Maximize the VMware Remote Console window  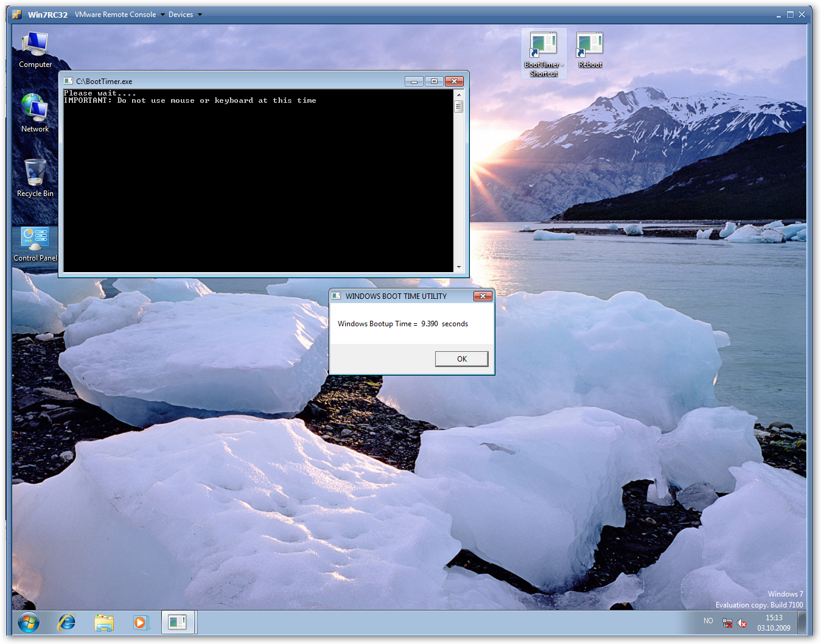tap(790, 15)
